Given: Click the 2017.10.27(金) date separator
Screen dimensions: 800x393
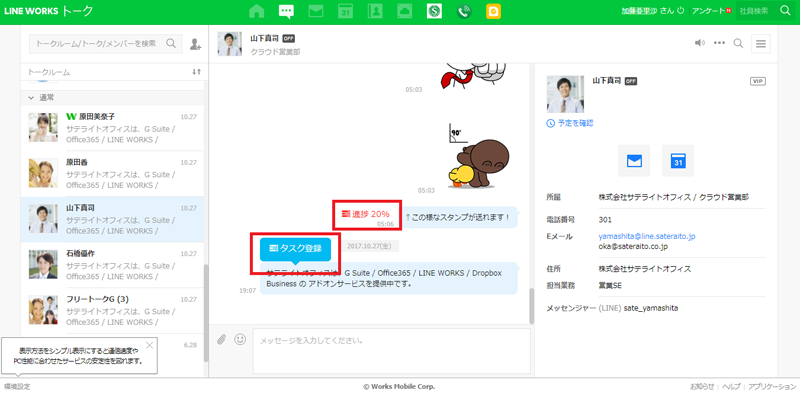Looking at the screenshot, I should tap(370, 247).
